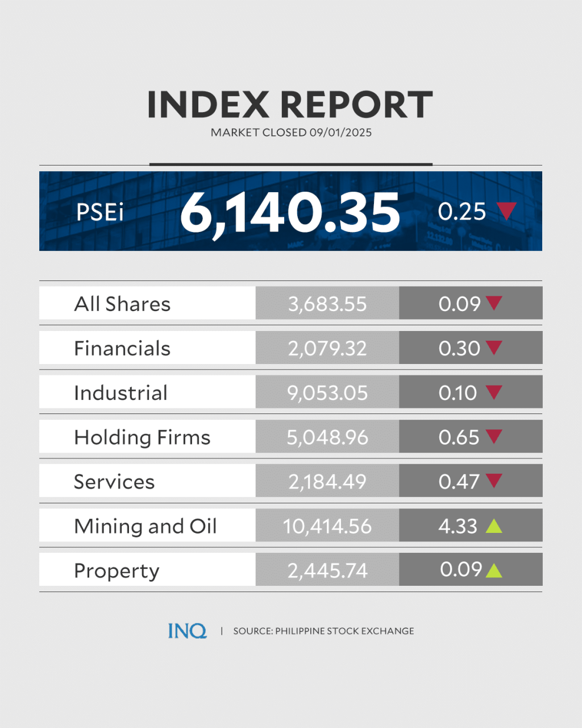
Task: Click the red down arrow beside PSEi 0.25
Action: [x=506, y=210]
